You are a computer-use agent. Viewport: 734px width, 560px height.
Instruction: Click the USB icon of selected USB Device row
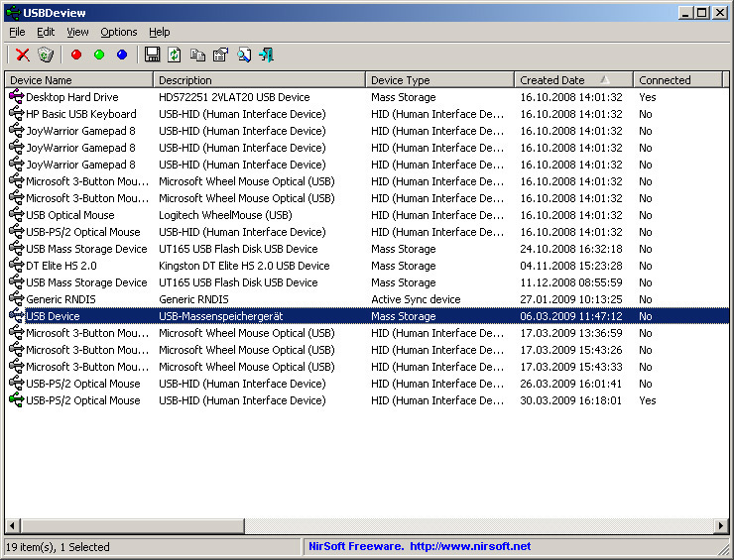pos(17,316)
